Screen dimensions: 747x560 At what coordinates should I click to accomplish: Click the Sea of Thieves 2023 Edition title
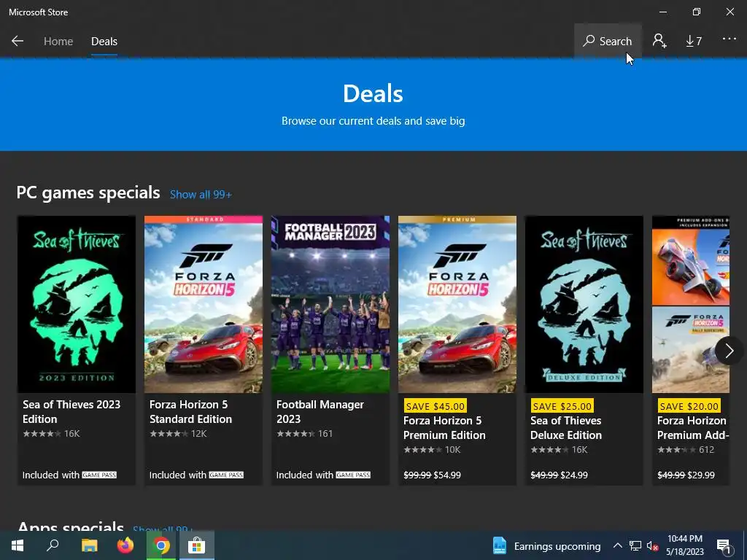[71, 411]
